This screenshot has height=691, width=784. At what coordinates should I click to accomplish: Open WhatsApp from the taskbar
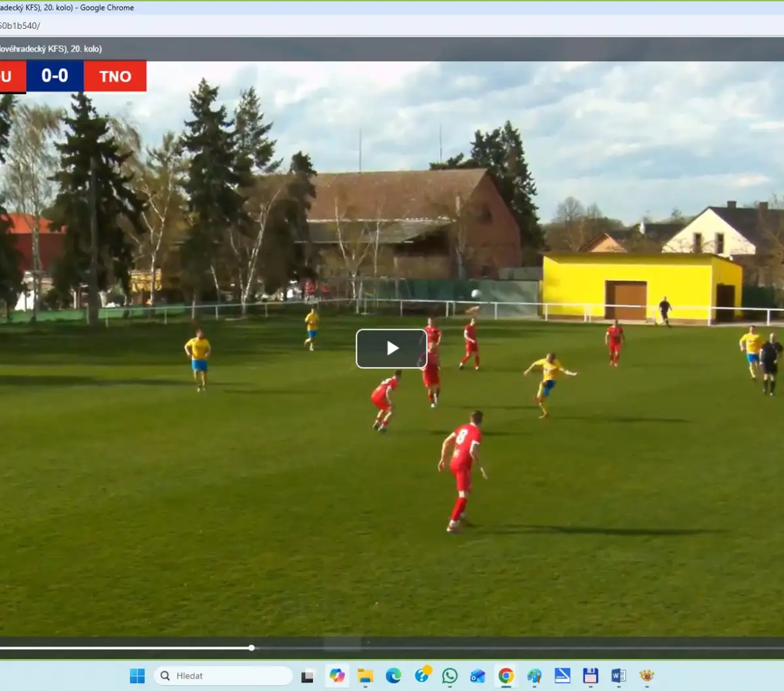449,675
